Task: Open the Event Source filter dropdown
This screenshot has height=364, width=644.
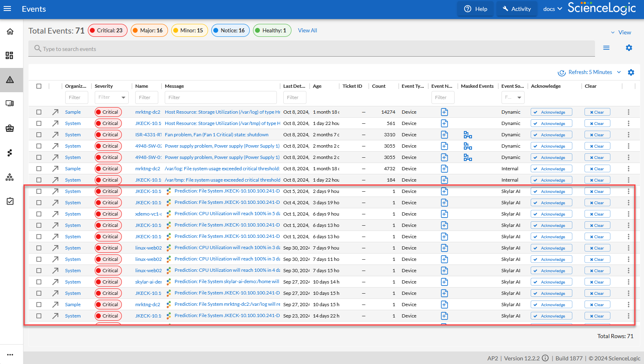Action: [513, 97]
